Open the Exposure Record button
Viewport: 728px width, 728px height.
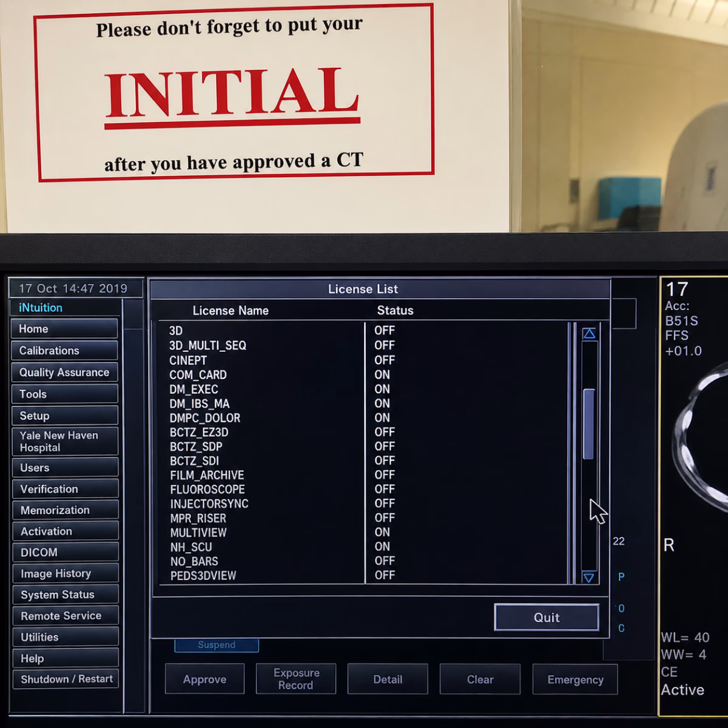[296, 679]
